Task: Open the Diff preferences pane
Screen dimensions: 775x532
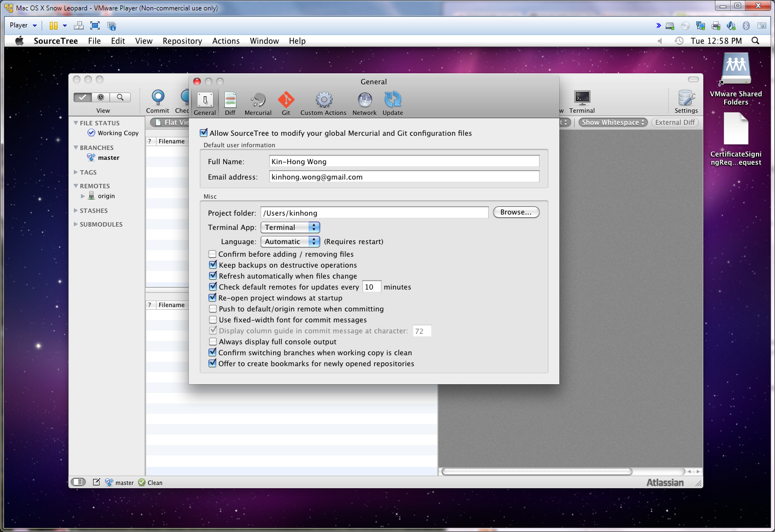Action: (230, 103)
